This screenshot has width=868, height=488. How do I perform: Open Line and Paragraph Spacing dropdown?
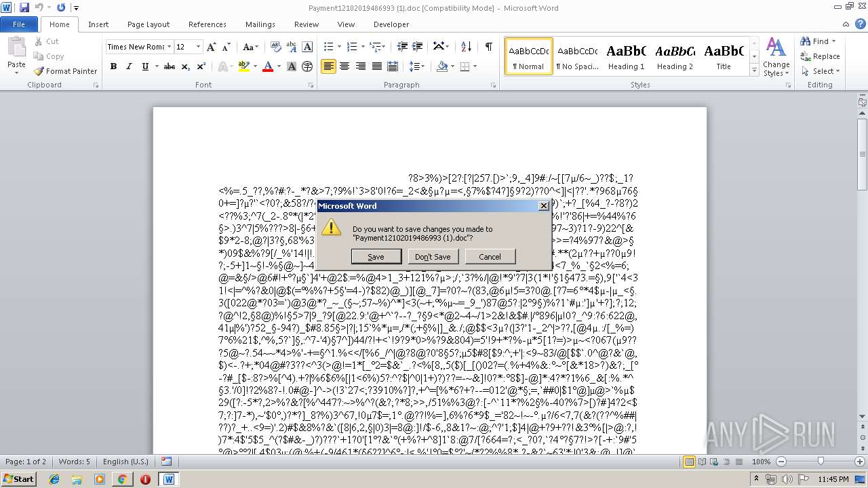tap(417, 66)
